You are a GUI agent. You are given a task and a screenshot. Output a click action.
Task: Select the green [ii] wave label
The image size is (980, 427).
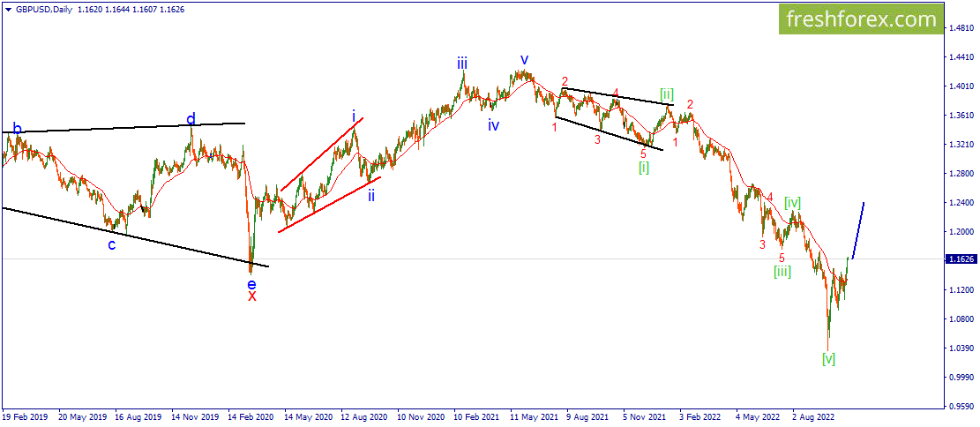[667, 95]
